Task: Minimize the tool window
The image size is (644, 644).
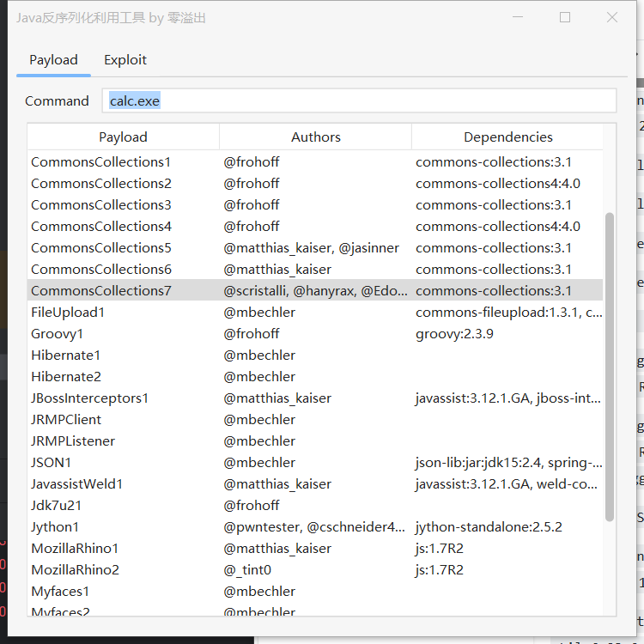Action: (x=518, y=17)
